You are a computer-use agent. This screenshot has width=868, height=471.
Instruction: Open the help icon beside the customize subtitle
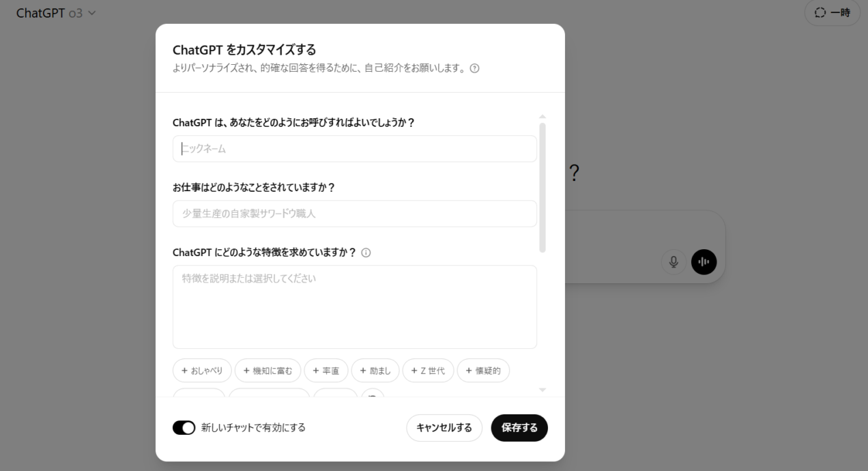[x=475, y=68]
